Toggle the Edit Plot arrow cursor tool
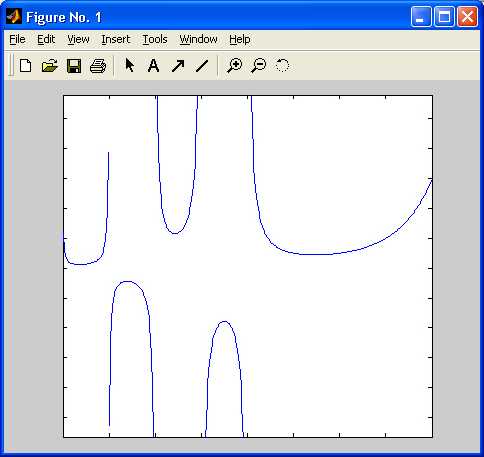484x457 pixels. pos(129,65)
